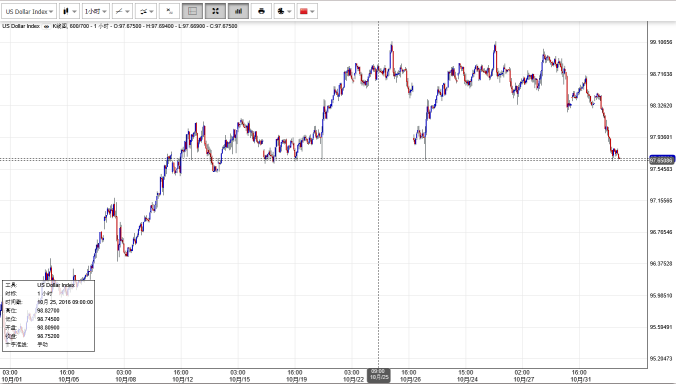Click the remove drawings tool icon
The height and width of the screenshot is (384, 676).
pos(169,11)
